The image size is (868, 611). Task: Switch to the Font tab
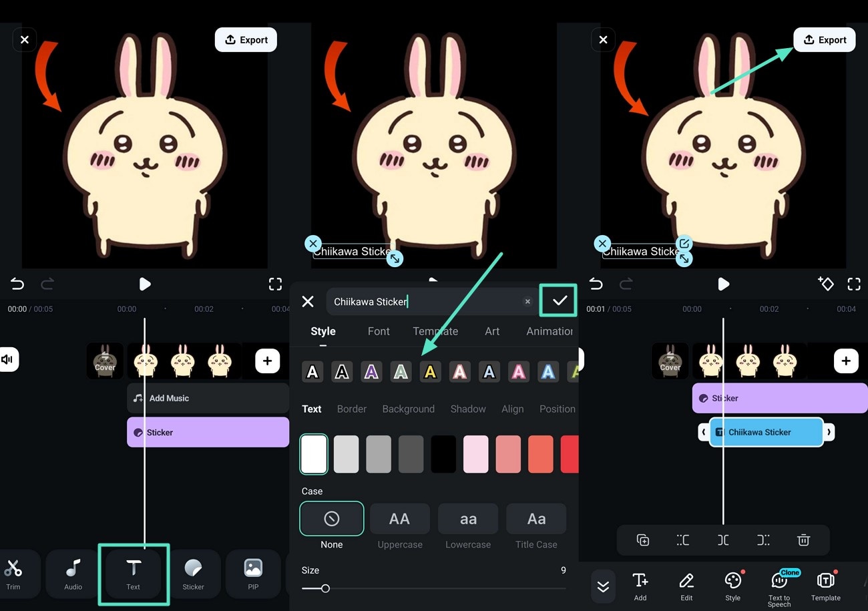pyautogui.click(x=379, y=331)
